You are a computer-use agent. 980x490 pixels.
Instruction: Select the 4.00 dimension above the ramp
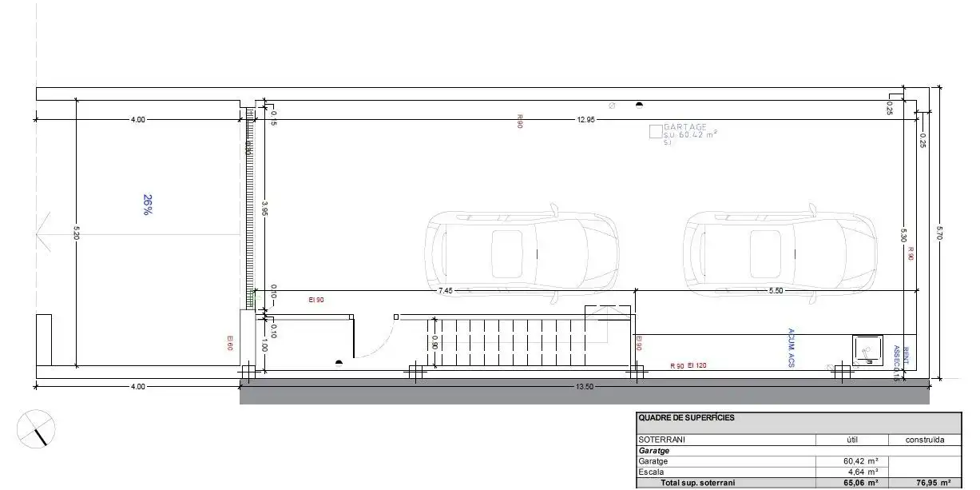point(138,119)
